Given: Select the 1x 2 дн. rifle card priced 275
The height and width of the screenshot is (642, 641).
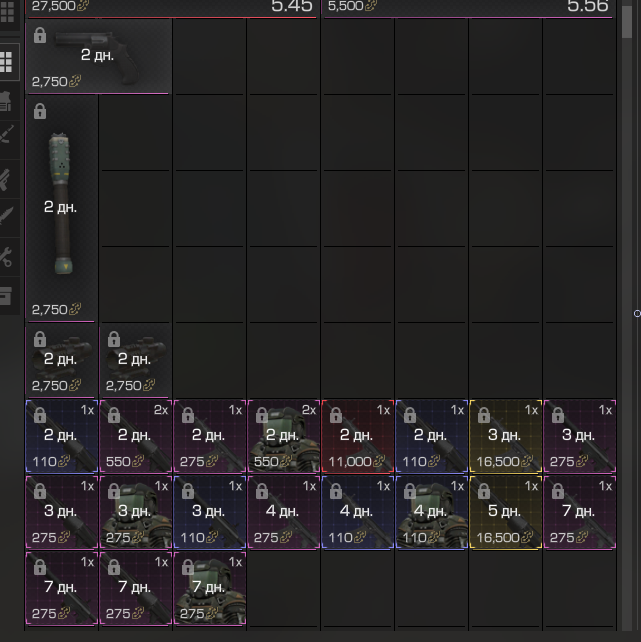Looking at the screenshot, I should (x=210, y=436).
